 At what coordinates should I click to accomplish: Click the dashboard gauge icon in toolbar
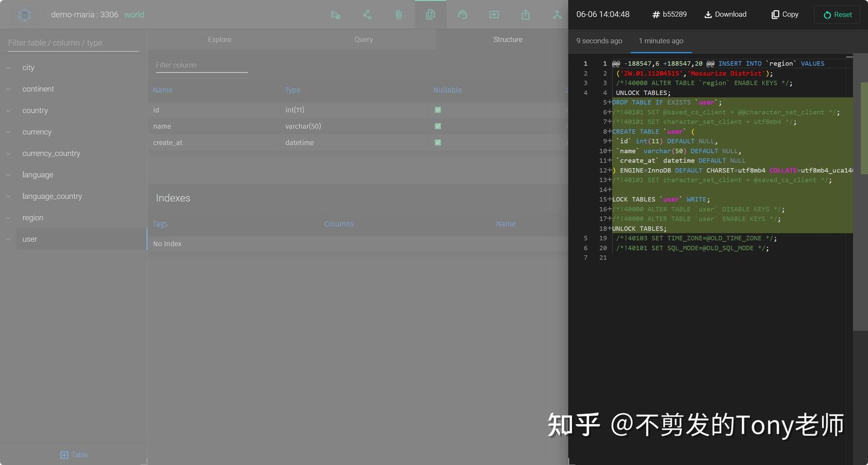click(462, 14)
